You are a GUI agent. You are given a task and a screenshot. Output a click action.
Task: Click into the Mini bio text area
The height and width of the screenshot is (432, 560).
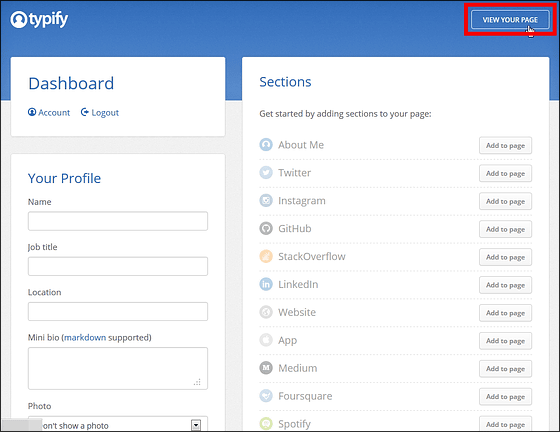(118, 368)
